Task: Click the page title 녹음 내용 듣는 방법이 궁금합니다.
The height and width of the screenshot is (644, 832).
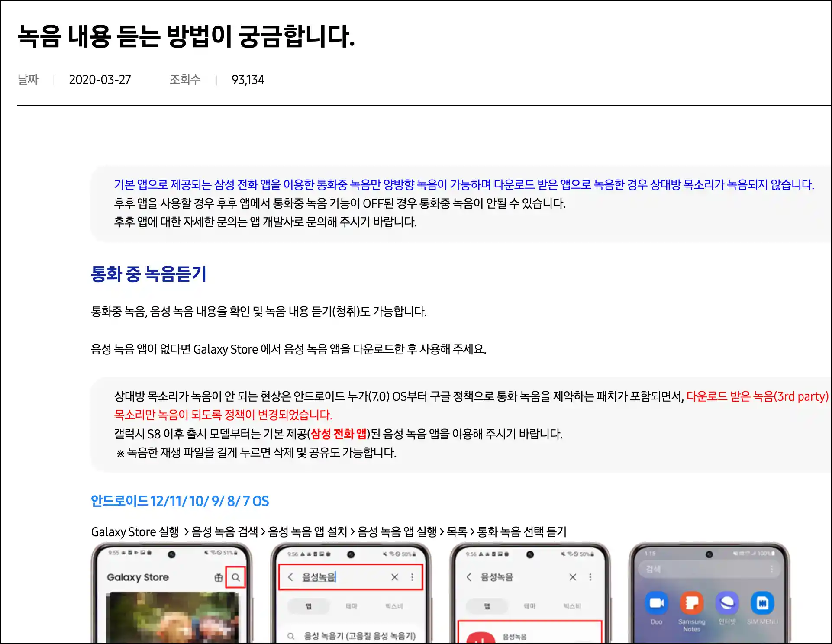Action: coord(186,35)
